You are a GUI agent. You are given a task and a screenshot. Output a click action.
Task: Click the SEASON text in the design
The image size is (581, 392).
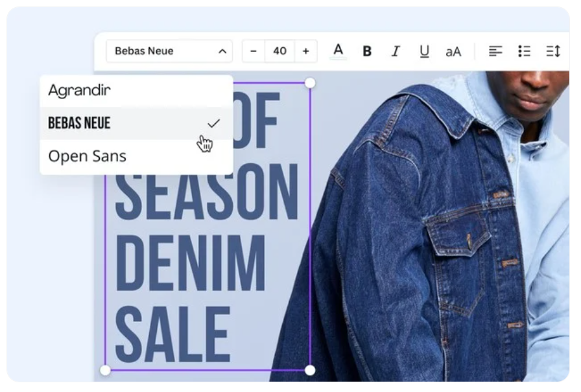click(207, 192)
